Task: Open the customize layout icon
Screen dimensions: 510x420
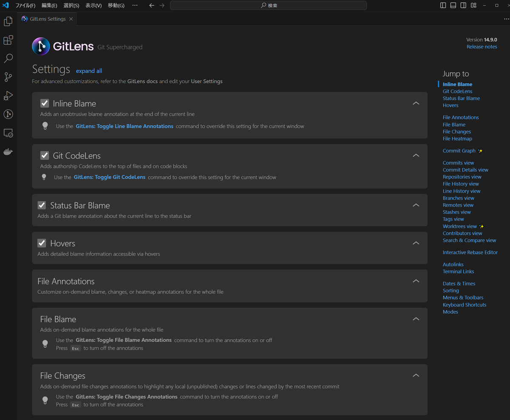Action: [x=473, y=6]
